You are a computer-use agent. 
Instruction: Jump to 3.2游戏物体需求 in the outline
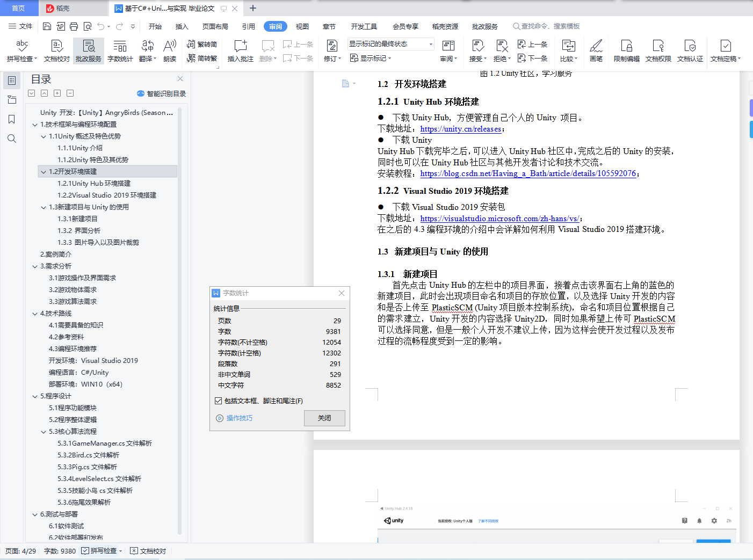[73, 290]
